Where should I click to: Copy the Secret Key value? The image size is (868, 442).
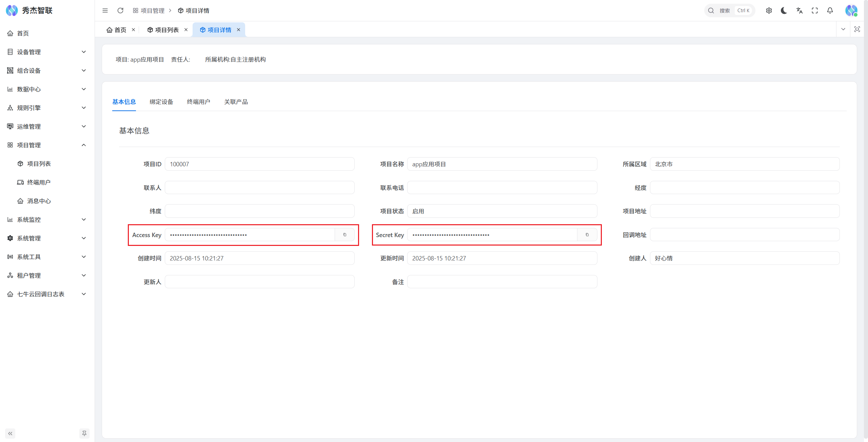click(587, 235)
